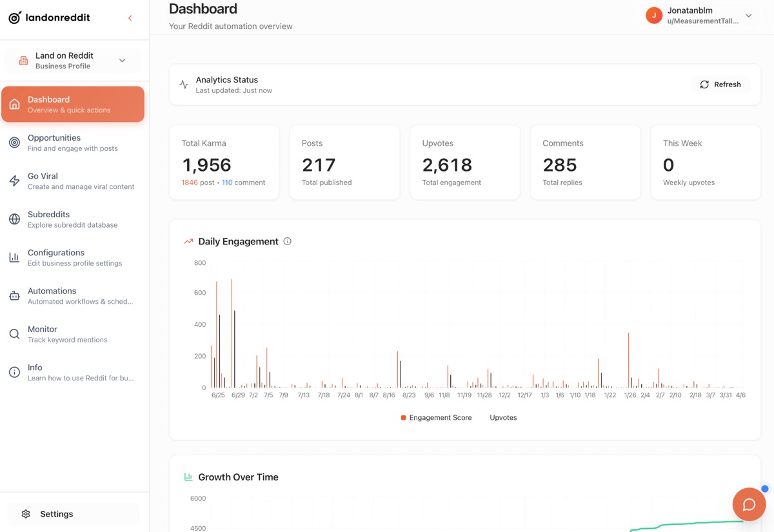
Task: Click the info icon beside Daily Engagement
Action: (288, 241)
